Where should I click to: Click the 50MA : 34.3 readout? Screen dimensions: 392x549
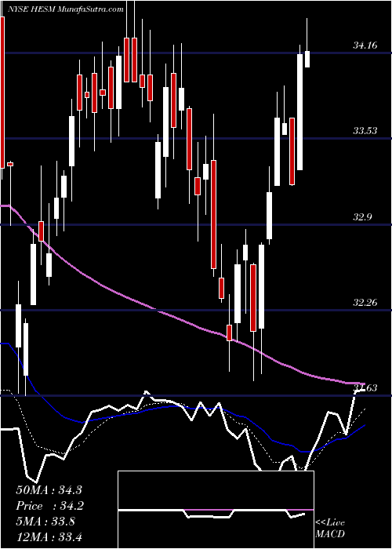click(x=49, y=490)
